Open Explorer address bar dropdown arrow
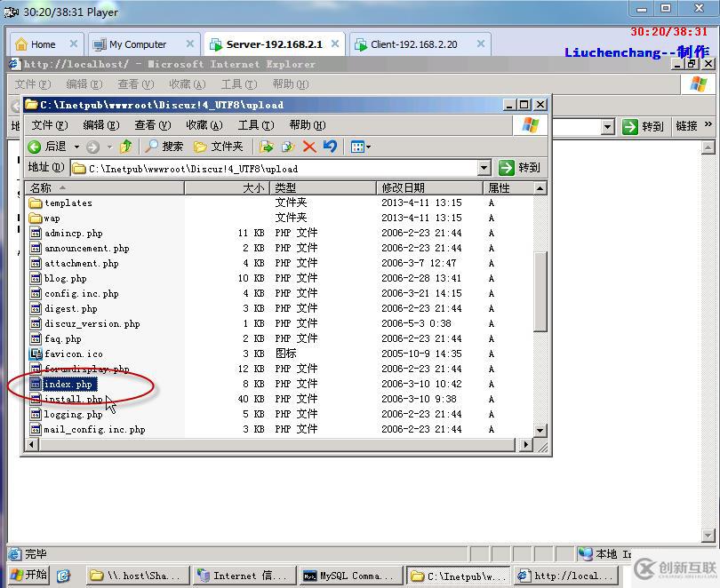The width and height of the screenshot is (720, 588). pyautogui.click(x=484, y=169)
